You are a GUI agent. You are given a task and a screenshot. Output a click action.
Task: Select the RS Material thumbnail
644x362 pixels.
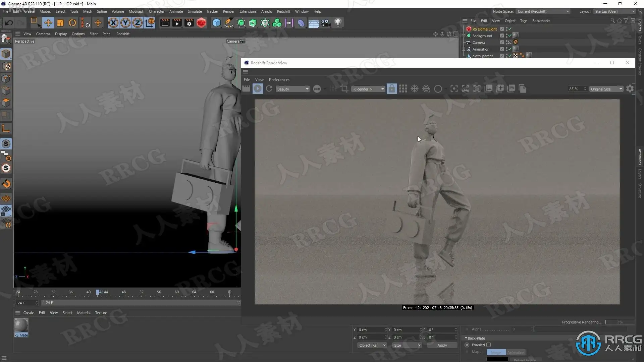pos(21,325)
